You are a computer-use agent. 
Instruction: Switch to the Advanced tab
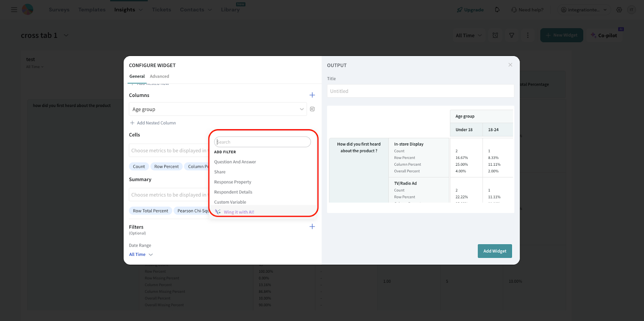(x=159, y=76)
